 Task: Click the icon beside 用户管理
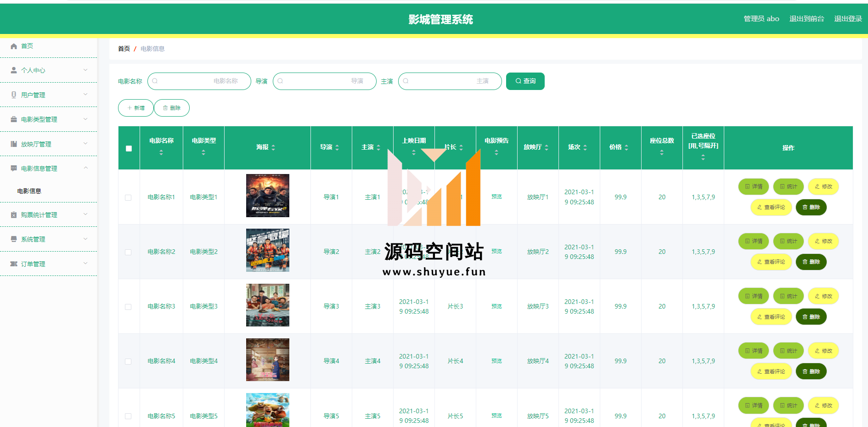click(x=14, y=95)
